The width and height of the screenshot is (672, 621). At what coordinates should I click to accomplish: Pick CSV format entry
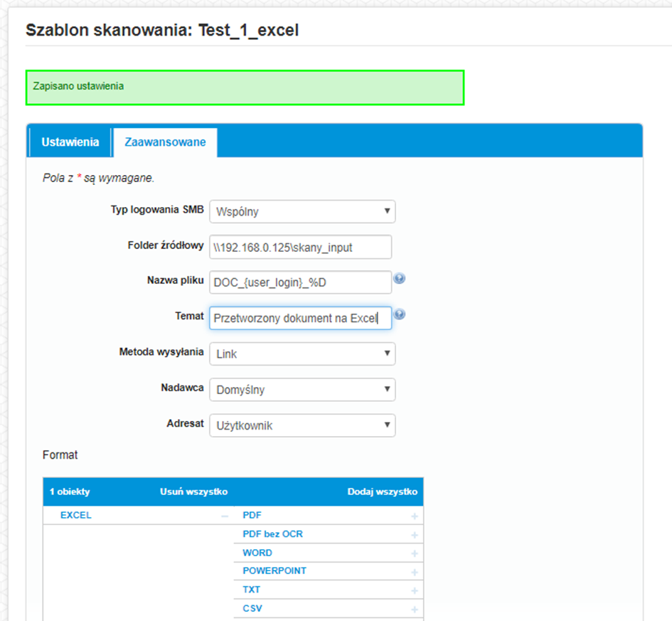252,609
